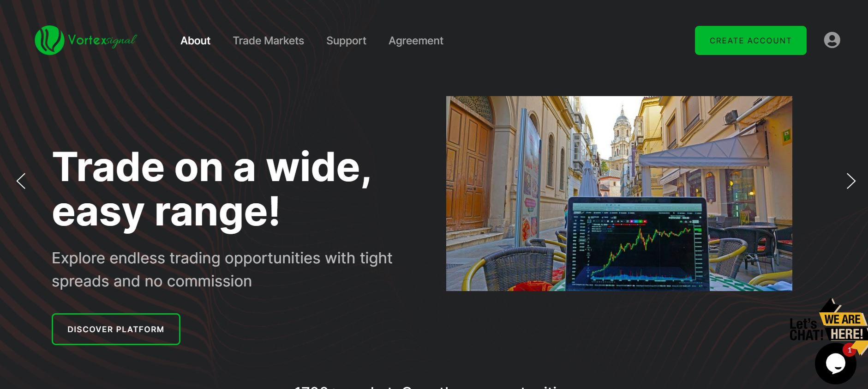Screen dimensions: 868x389
Task: Open the Support page
Action: coord(346,41)
